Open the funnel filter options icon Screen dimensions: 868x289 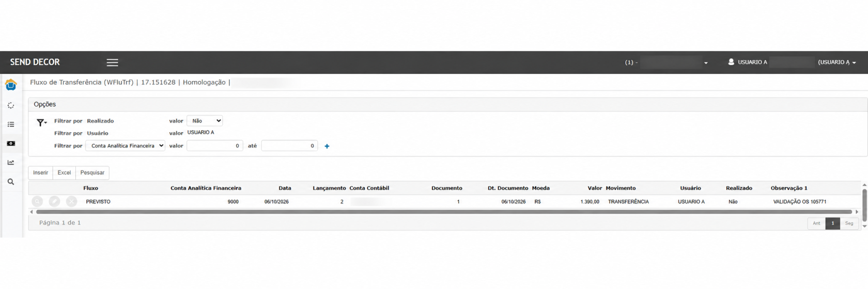(41, 123)
